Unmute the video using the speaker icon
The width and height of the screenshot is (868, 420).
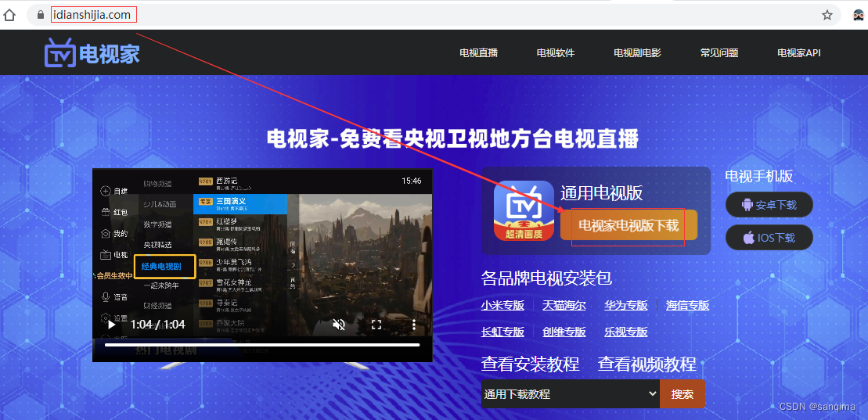point(339,325)
